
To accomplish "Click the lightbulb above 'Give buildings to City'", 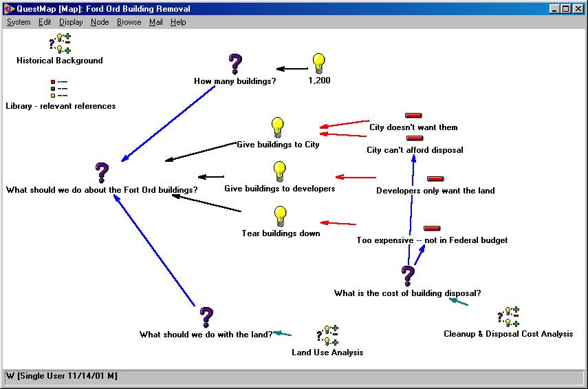I will coord(278,127).
